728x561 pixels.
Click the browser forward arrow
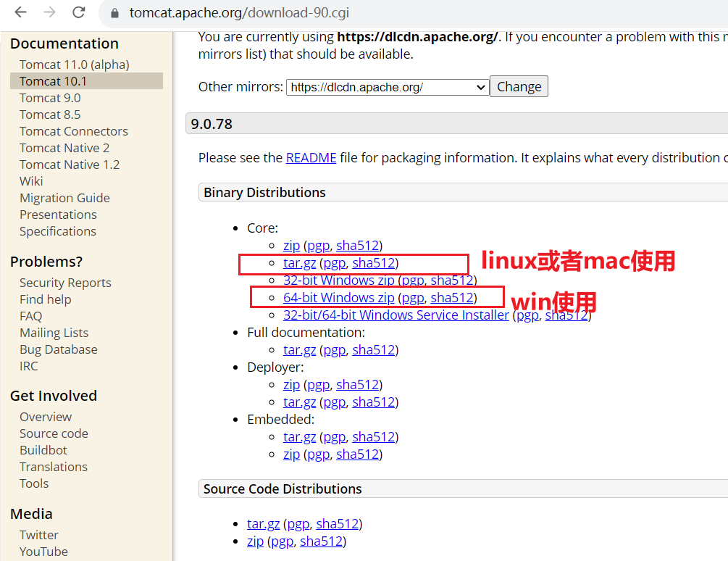tap(49, 12)
